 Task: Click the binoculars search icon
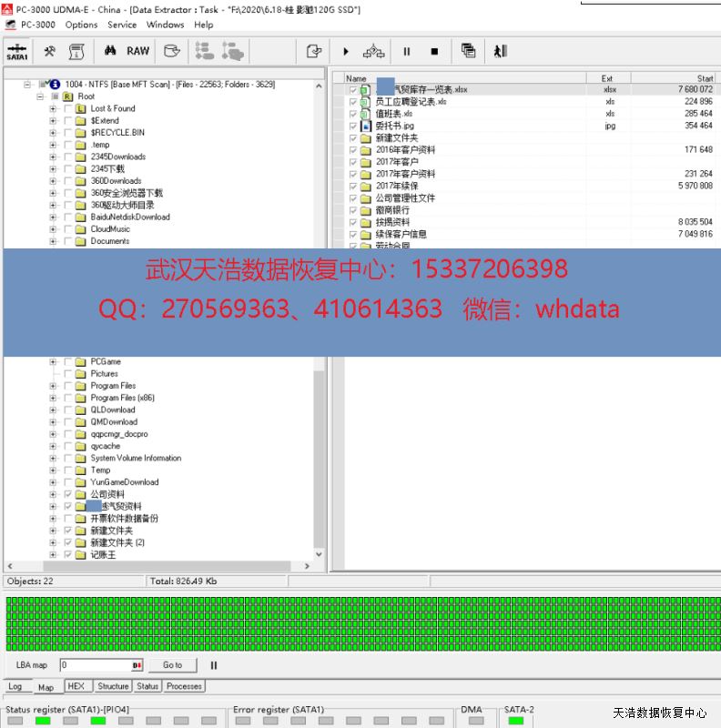pos(109,51)
